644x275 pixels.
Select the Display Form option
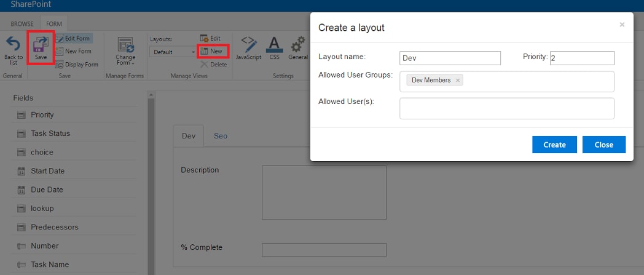click(77, 64)
